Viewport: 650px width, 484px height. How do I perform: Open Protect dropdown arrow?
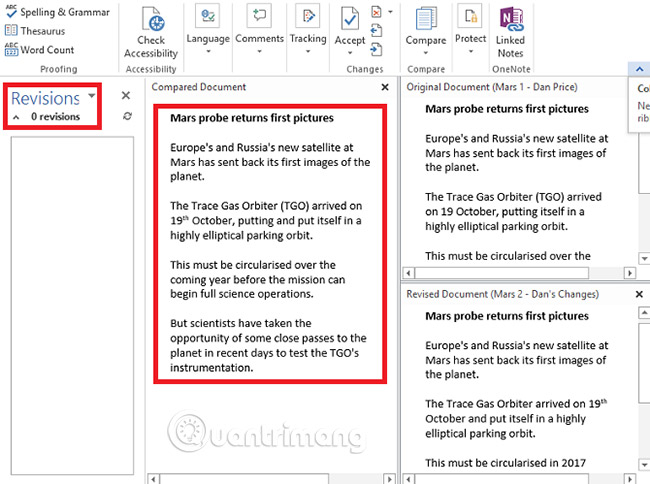(471, 51)
